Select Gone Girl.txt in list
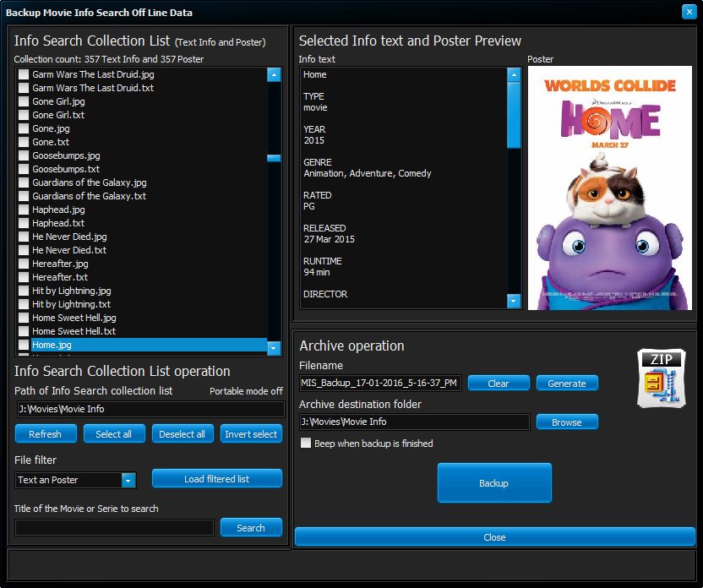Viewport: 703px width, 588px height. (58, 115)
